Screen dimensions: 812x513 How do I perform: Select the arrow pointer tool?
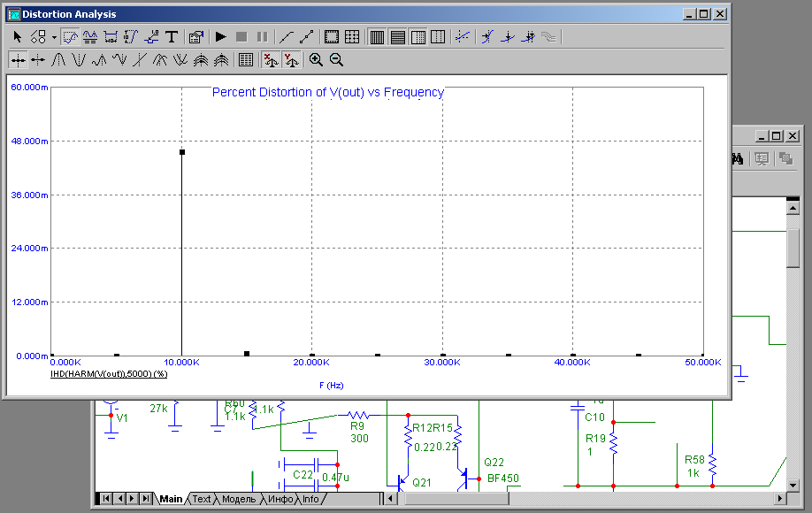point(18,37)
